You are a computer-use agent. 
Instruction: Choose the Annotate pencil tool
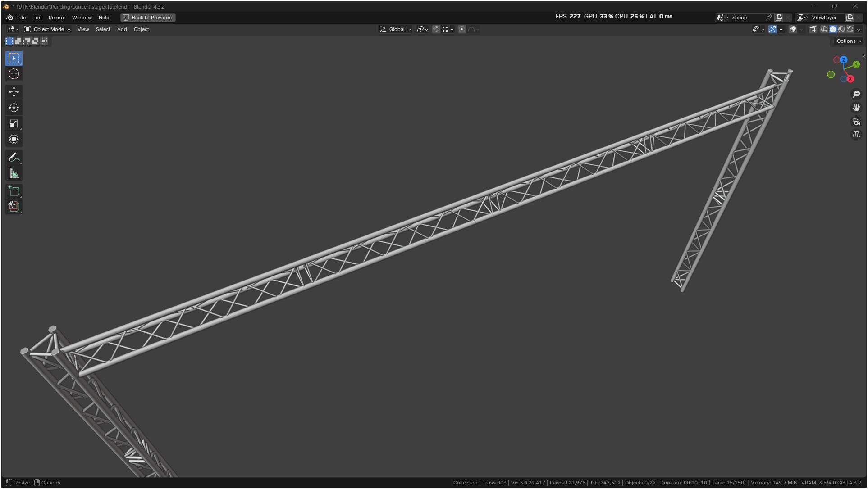[14, 158]
